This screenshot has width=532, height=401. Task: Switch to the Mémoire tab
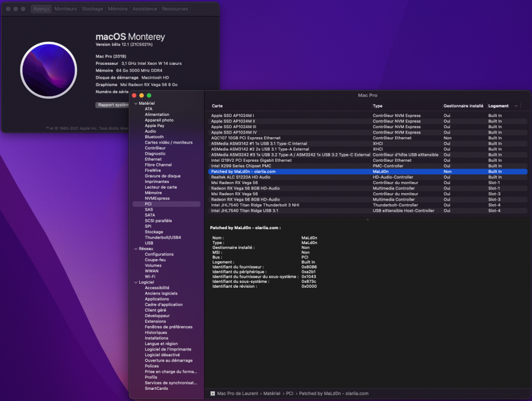[x=118, y=9]
